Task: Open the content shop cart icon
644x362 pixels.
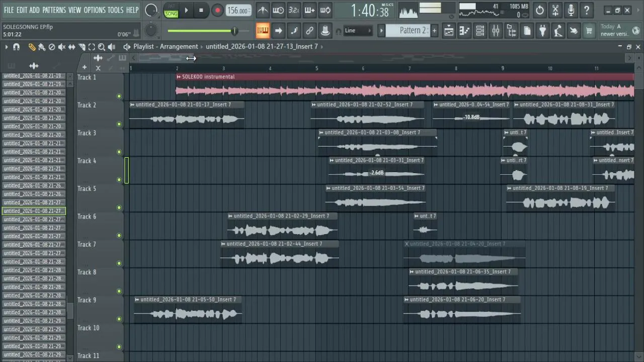Action: click(589, 31)
